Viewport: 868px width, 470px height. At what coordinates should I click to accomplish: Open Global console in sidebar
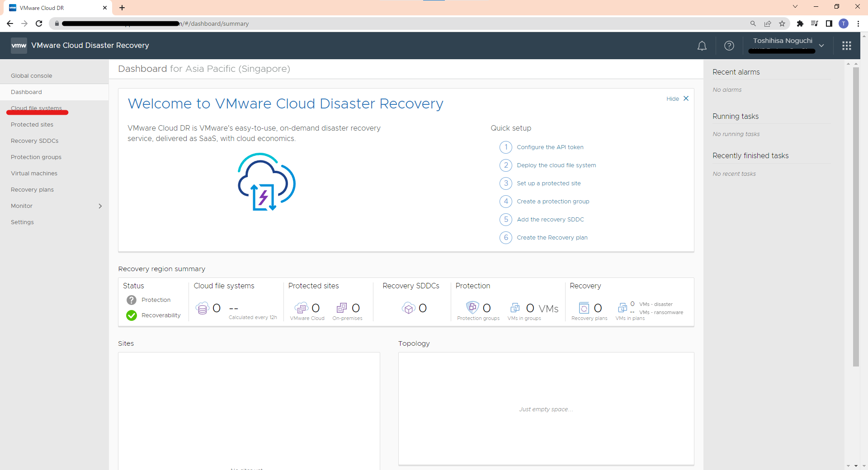pyautogui.click(x=32, y=76)
